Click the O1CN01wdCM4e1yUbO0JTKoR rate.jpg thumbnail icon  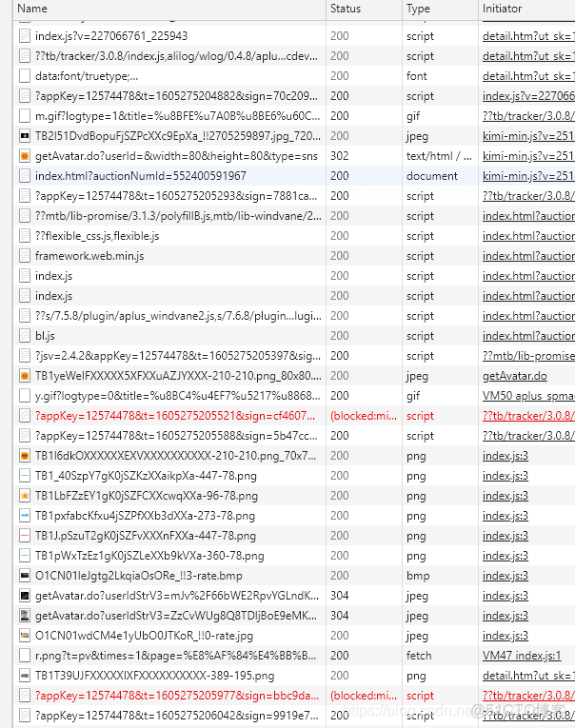point(25,635)
